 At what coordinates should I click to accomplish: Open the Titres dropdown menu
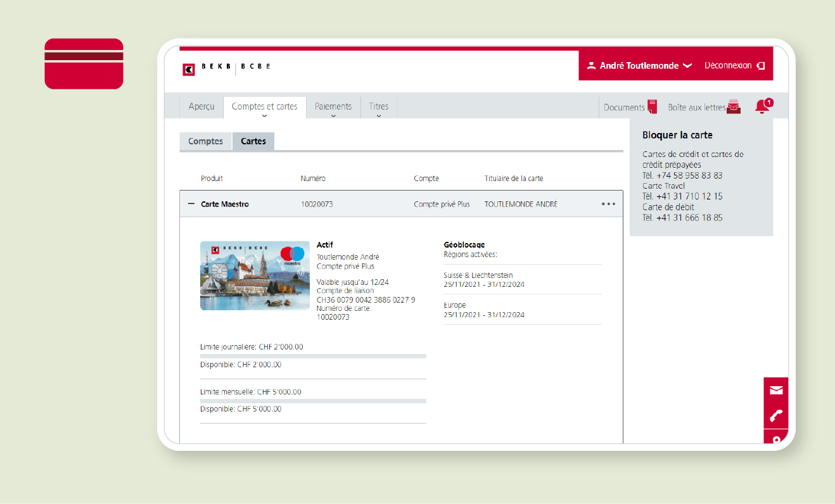[378, 107]
